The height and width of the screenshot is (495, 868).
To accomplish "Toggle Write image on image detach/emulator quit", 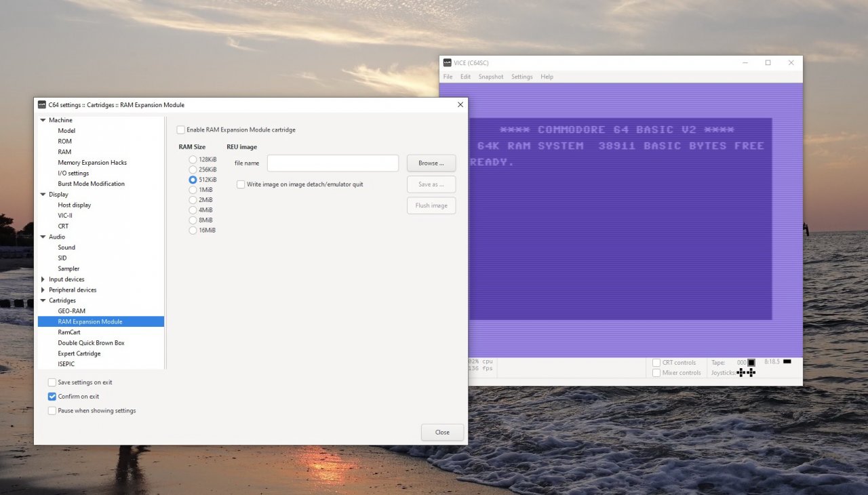I will tap(241, 184).
